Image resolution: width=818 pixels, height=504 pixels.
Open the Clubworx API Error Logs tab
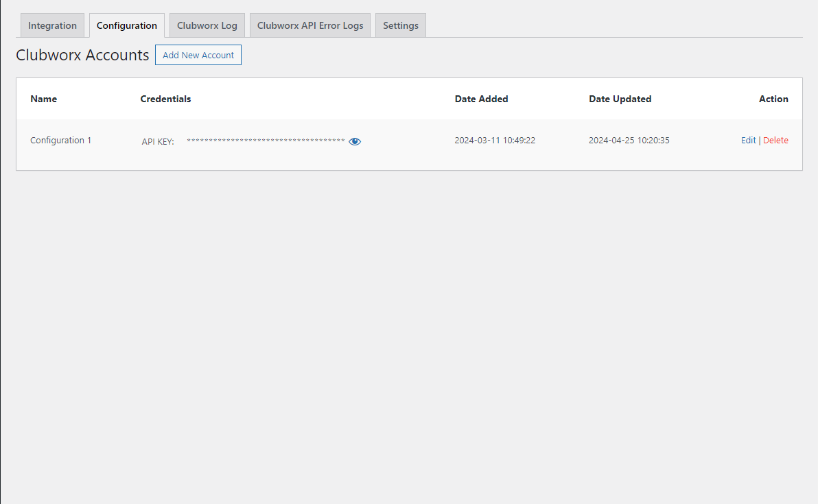tap(310, 25)
